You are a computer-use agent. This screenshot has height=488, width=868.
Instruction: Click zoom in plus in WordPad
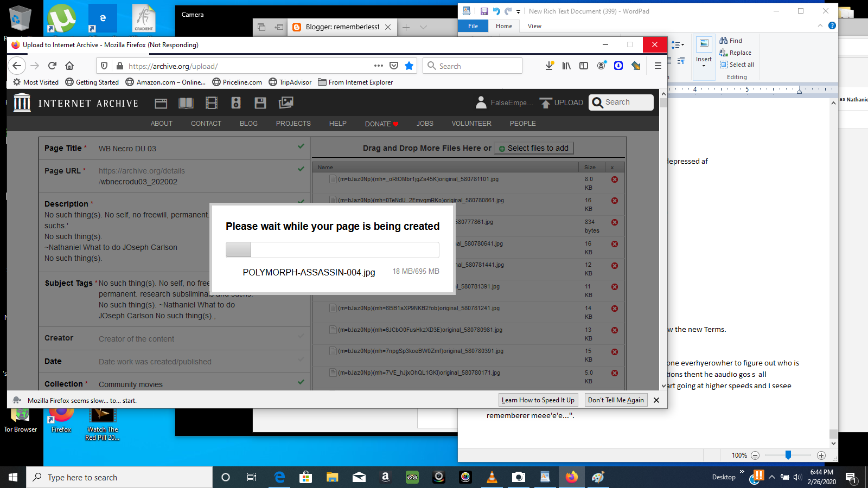(x=821, y=455)
